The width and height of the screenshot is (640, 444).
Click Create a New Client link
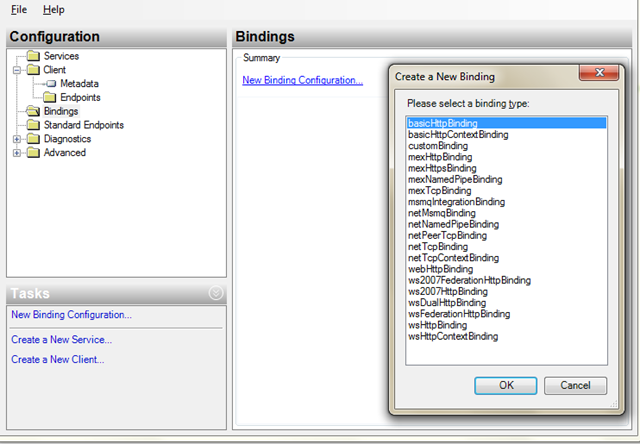tap(58, 360)
